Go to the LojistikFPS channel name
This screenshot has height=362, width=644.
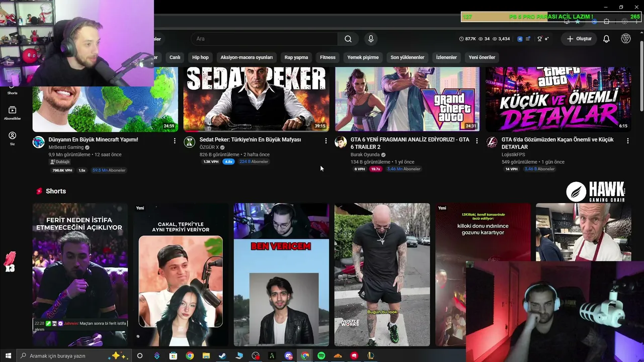pos(513,155)
